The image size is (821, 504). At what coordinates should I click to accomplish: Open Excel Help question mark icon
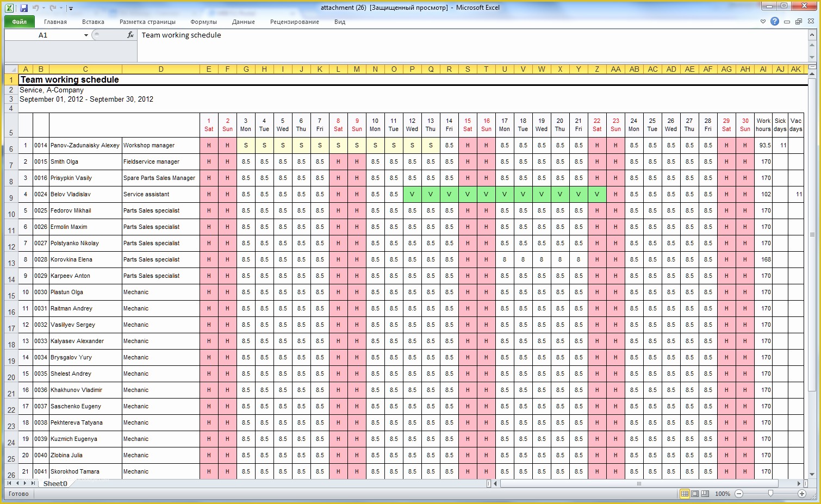[x=775, y=21]
